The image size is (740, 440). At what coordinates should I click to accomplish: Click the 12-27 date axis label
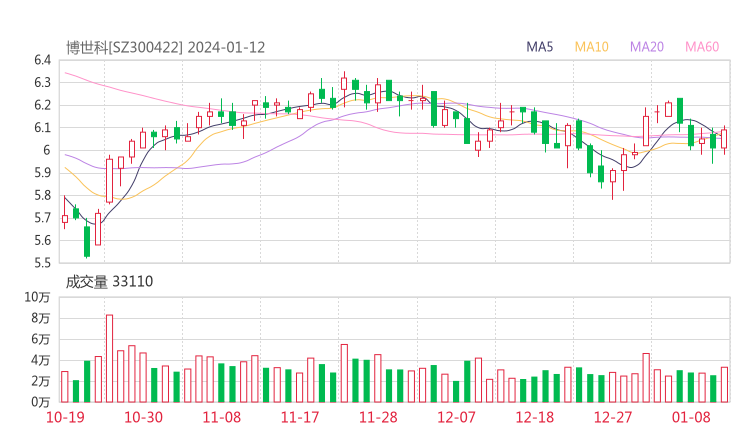click(x=613, y=417)
